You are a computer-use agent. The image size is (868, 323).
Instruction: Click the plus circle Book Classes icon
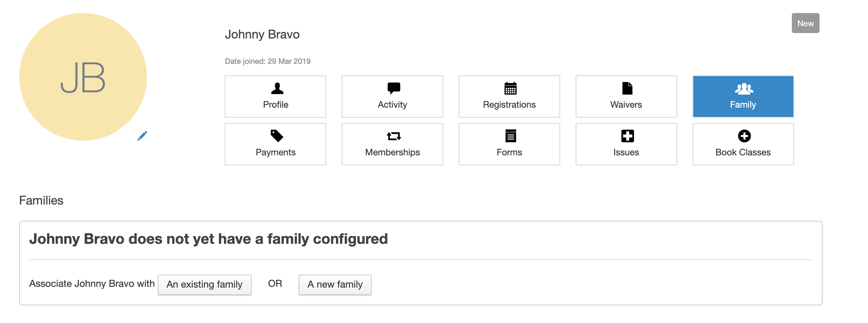(x=744, y=136)
